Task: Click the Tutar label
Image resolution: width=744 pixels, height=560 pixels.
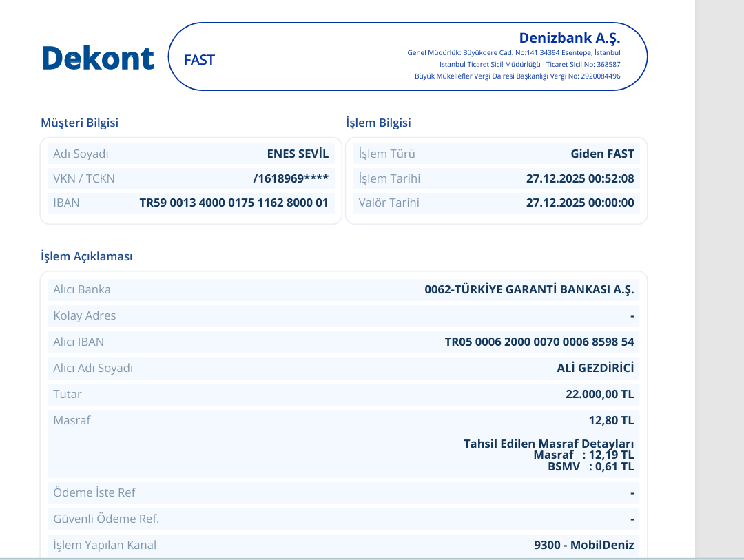Action: tap(68, 394)
